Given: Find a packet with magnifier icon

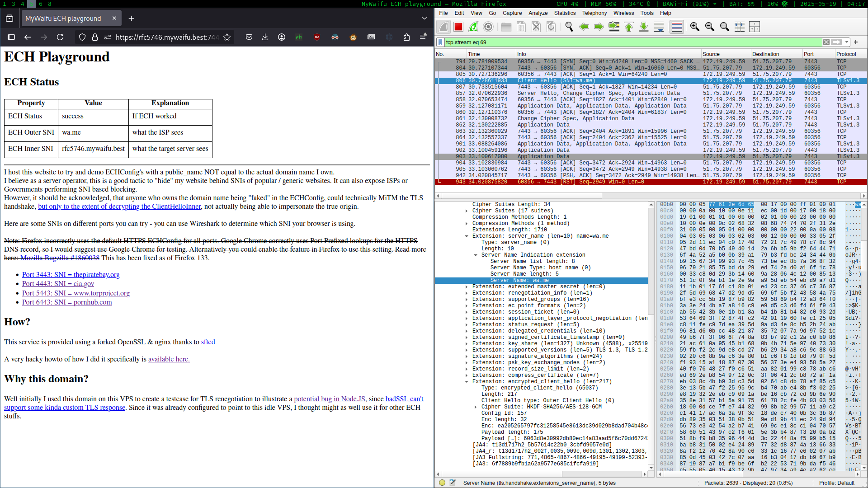Looking at the screenshot, I should 569,27.
